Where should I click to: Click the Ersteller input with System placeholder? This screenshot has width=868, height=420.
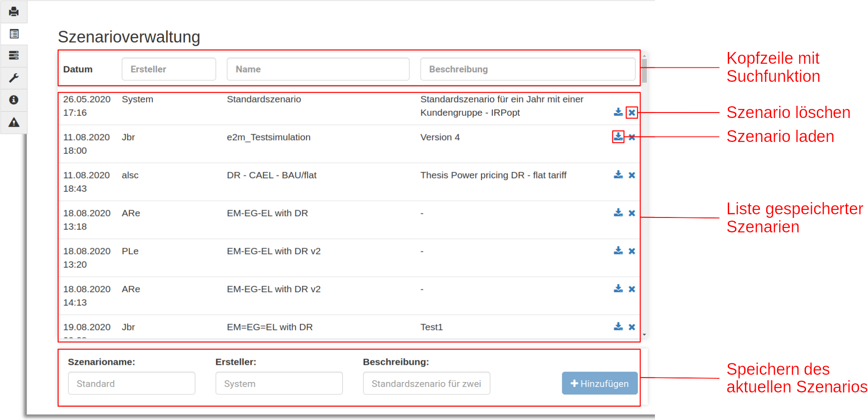[x=279, y=383]
